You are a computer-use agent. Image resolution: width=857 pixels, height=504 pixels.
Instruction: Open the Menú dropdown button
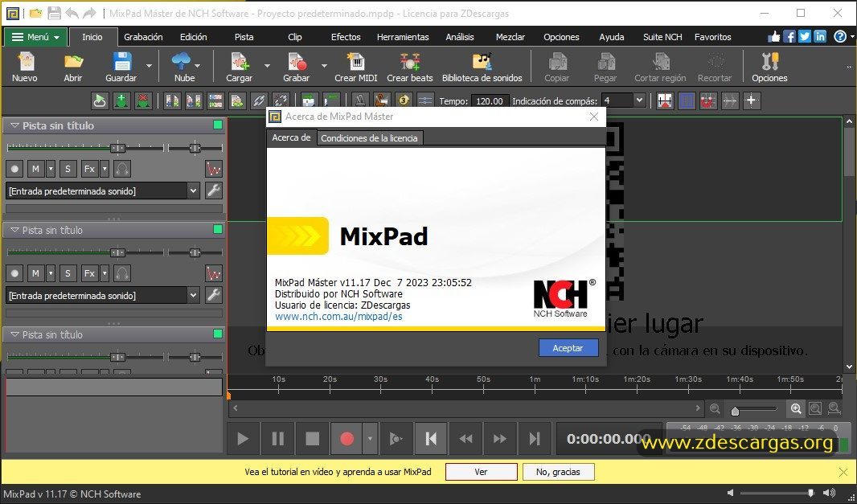36,37
